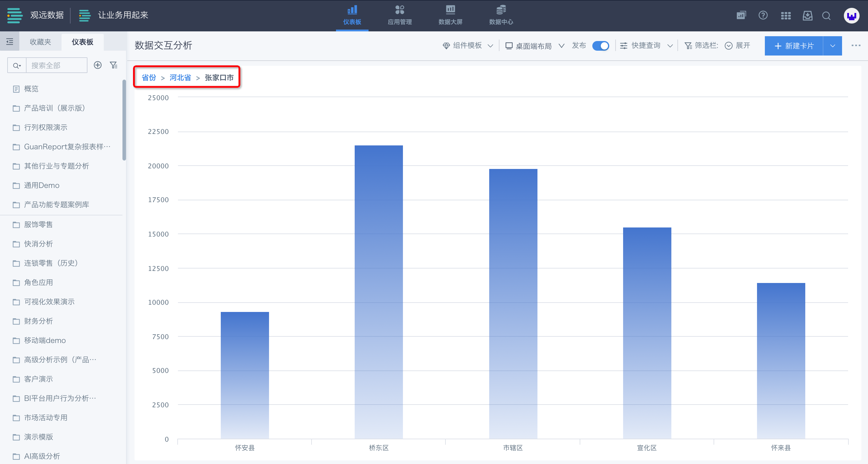Screen dimensions: 868x464
Task: Click the download inbox icon in header
Action: 807,15
